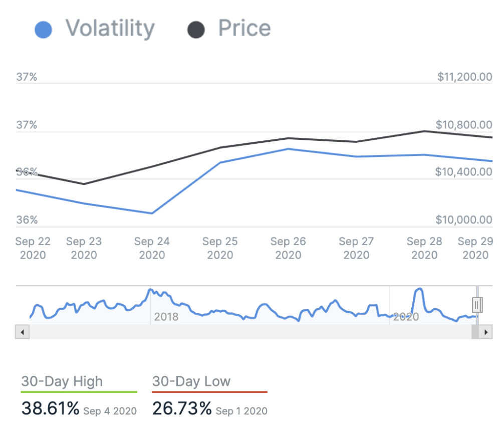Click the Sep 1 2020 date text
The height and width of the screenshot is (424, 504).
point(241,411)
